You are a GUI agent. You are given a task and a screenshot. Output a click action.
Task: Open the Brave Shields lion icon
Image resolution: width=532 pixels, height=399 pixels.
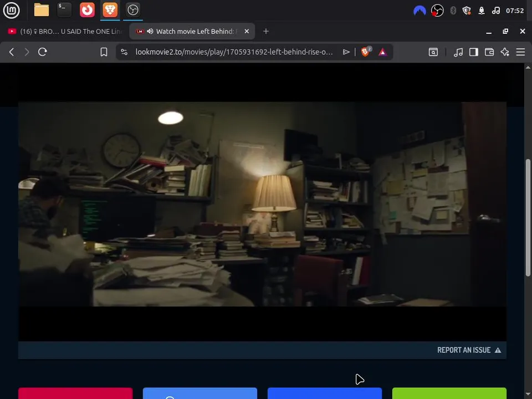pyautogui.click(x=366, y=52)
